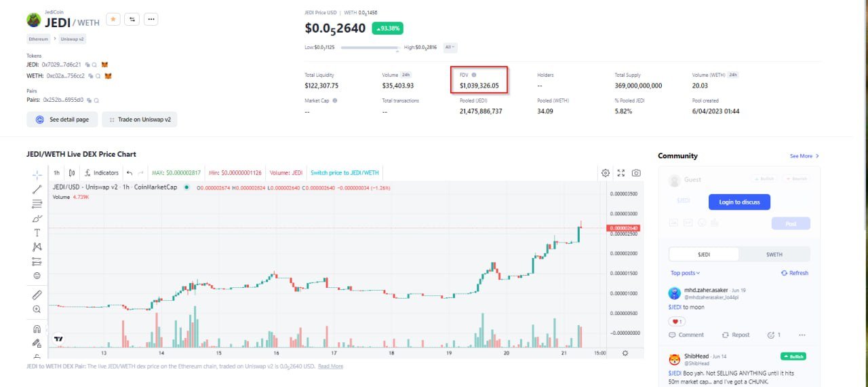Click Trade on Uniswap v2 button

coord(140,119)
